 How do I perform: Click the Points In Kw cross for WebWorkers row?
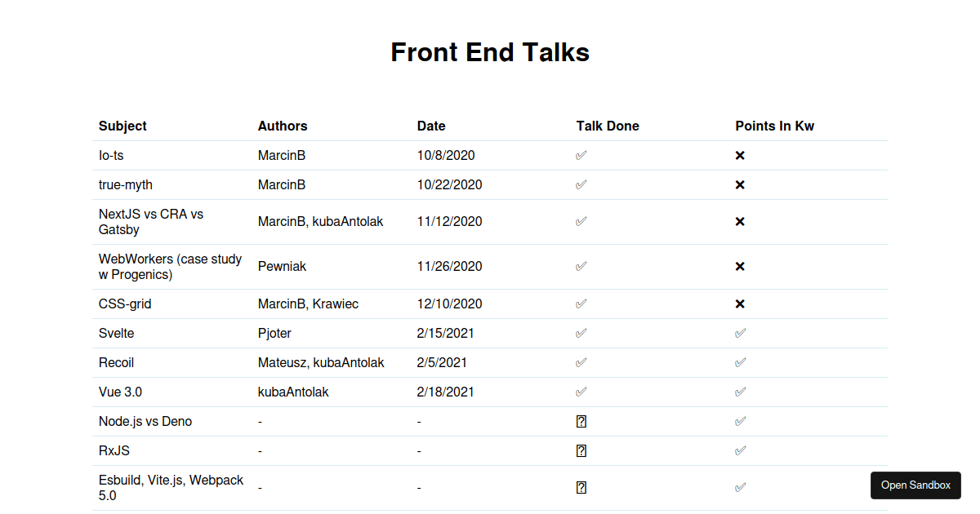740,267
